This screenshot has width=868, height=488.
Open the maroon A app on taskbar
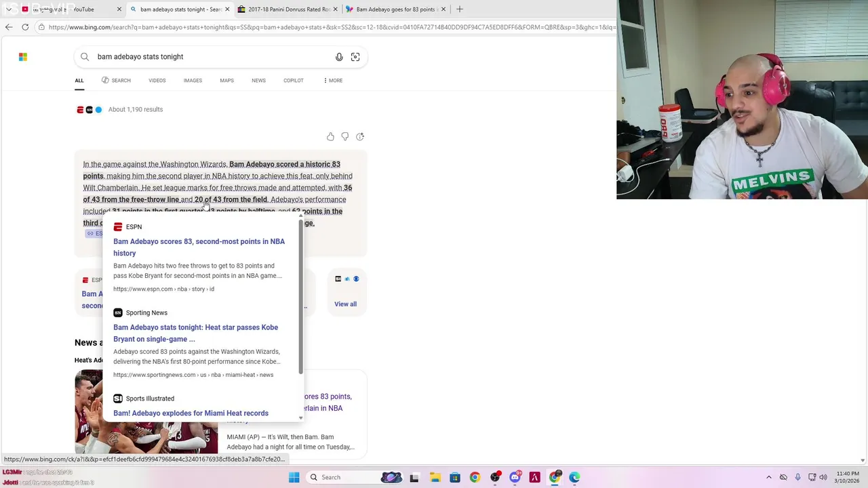point(535,478)
